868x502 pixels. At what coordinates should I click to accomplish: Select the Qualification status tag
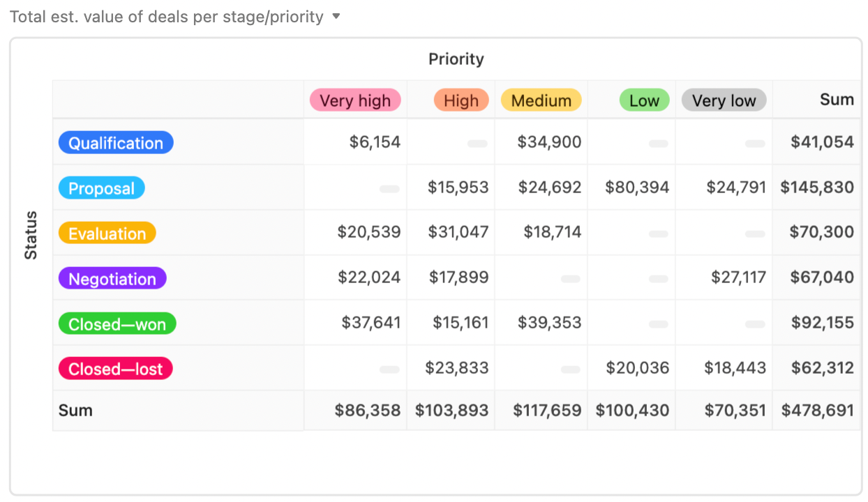pyautogui.click(x=116, y=143)
